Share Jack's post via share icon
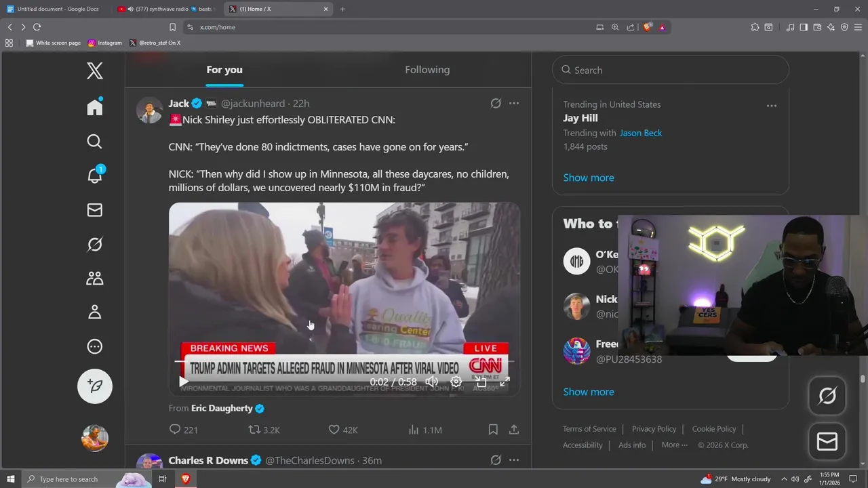Image resolution: width=868 pixels, height=488 pixels. click(x=514, y=430)
